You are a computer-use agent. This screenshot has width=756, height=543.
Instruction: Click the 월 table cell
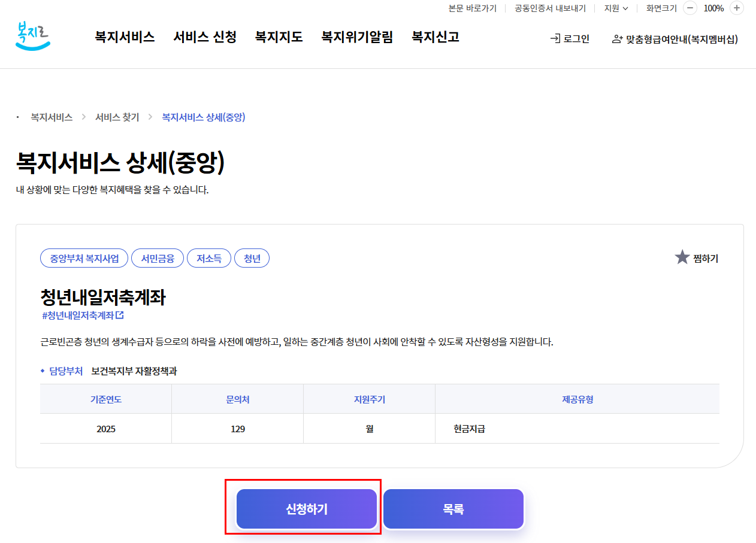point(370,429)
